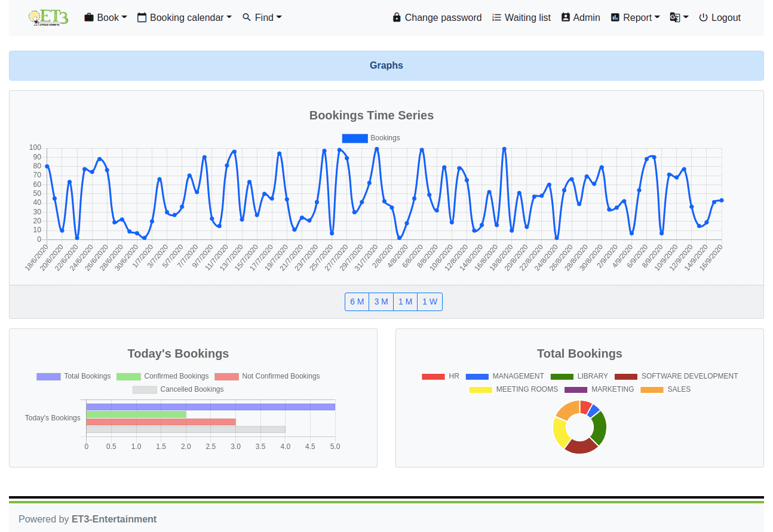Open the language selector dropdown caret
Viewport: 773px width, 532px height.
(x=686, y=17)
